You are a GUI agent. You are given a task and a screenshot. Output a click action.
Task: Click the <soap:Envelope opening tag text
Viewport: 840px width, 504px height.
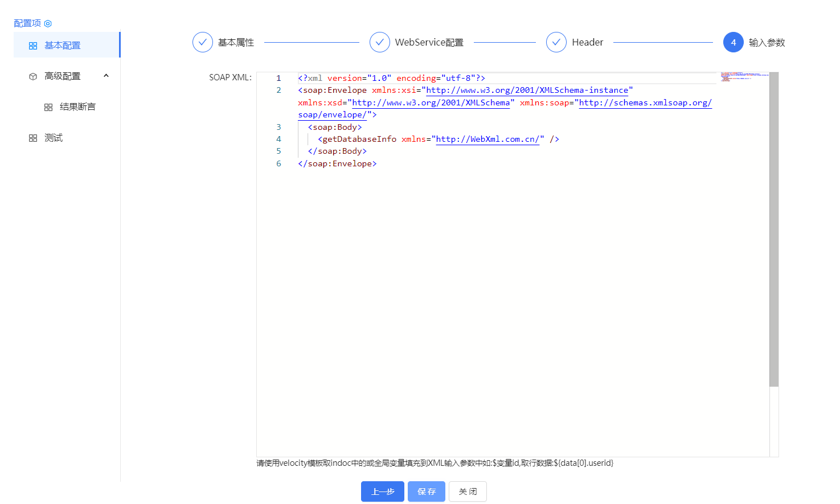tap(333, 90)
